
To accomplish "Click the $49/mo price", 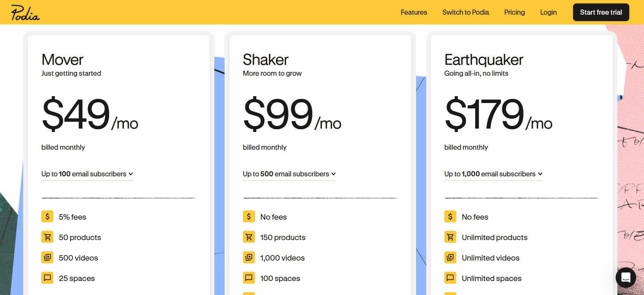I will pyautogui.click(x=90, y=114).
